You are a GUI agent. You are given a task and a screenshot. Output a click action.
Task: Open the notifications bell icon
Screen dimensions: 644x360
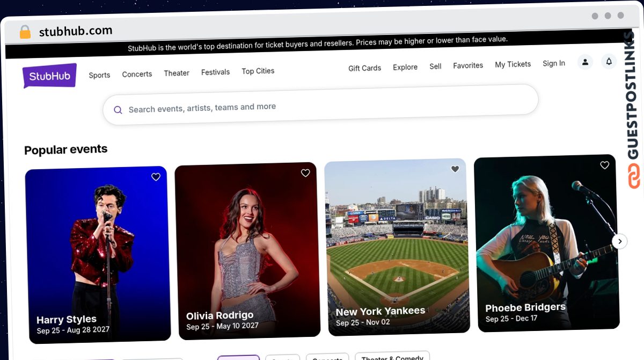click(x=609, y=61)
